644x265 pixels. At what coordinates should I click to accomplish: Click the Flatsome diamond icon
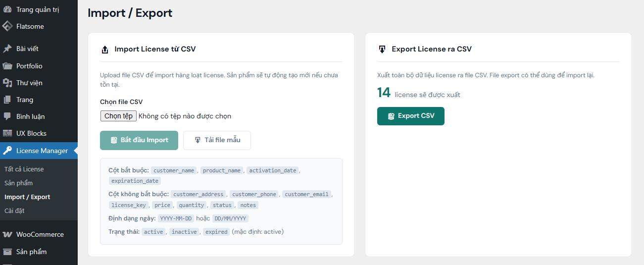pyautogui.click(x=7, y=26)
